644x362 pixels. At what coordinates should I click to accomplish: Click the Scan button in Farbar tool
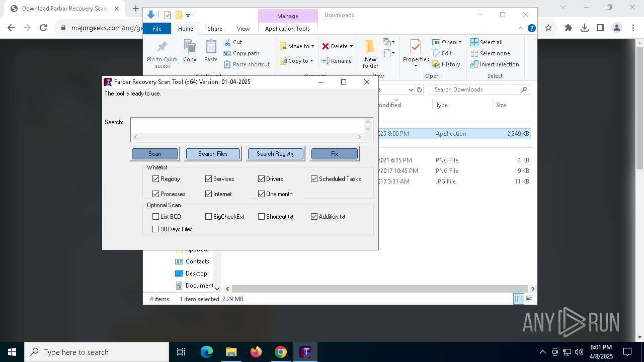pyautogui.click(x=155, y=154)
